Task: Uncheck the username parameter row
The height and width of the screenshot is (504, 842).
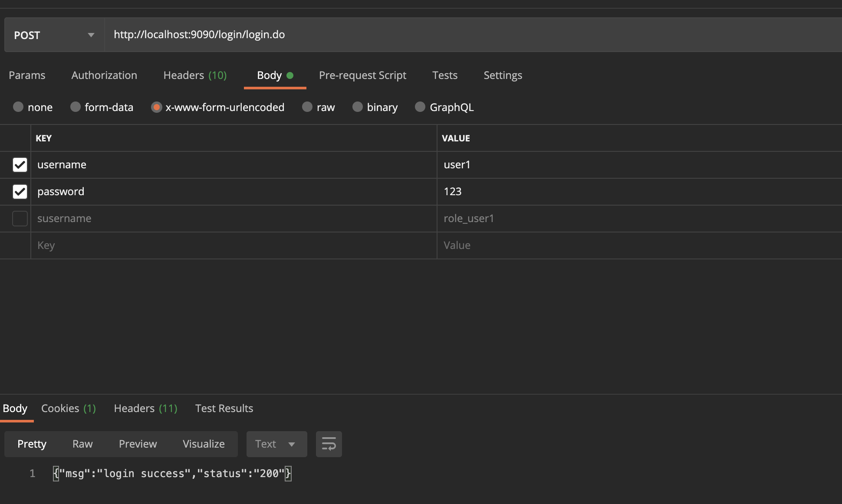Action: pyautogui.click(x=20, y=165)
